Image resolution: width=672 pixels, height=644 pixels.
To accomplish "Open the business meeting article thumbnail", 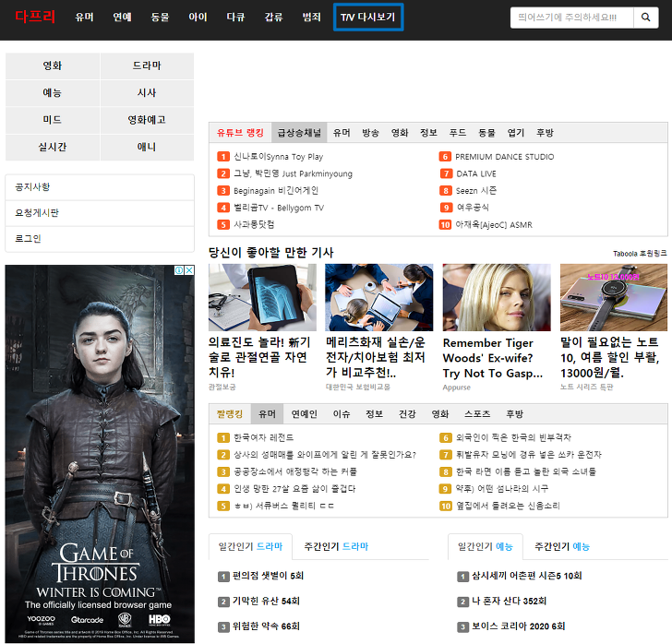I will tap(378, 297).
